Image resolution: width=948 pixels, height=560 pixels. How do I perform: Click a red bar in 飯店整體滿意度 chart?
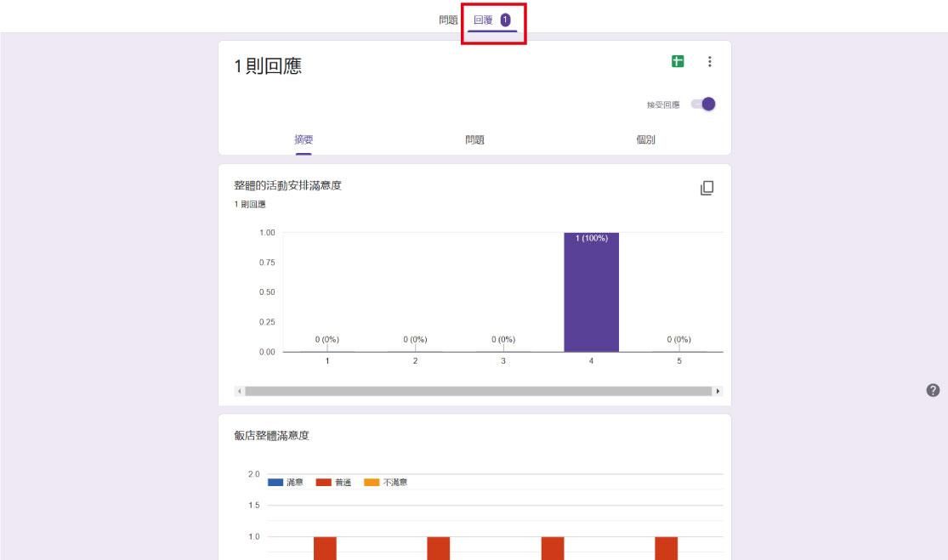(x=323, y=548)
